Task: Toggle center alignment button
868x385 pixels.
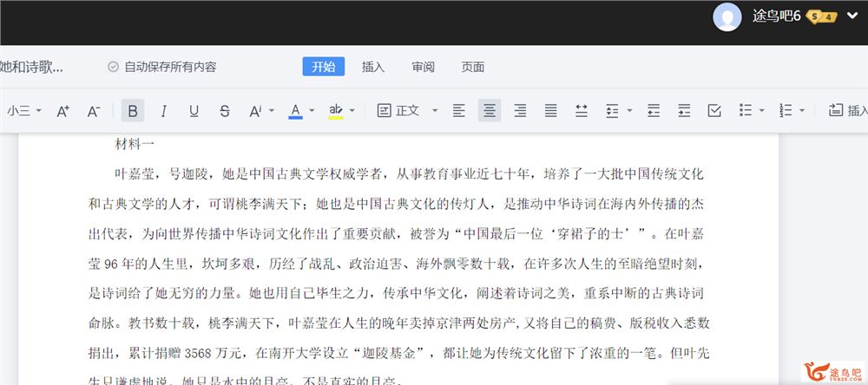Action: (490, 111)
